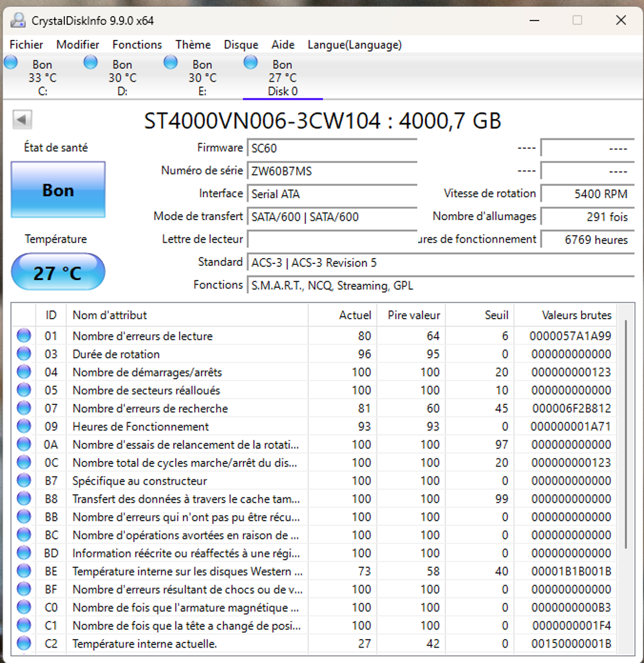This screenshot has width=644, height=663.
Task: Click the Firmware field SC60
Action: [332, 149]
